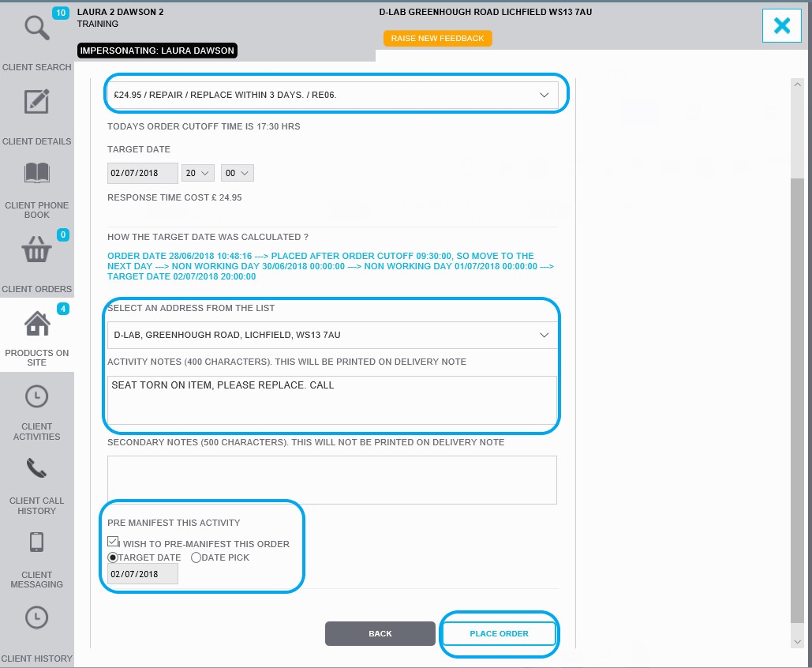Open Client Call History phone icon

click(37, 468)
